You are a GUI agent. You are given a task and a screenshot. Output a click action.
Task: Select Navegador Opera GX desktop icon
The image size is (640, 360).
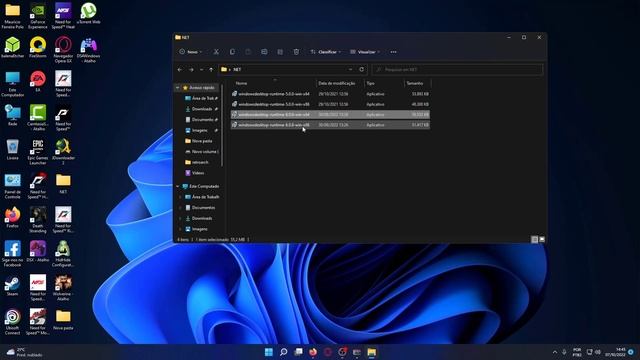coord(63,49)
